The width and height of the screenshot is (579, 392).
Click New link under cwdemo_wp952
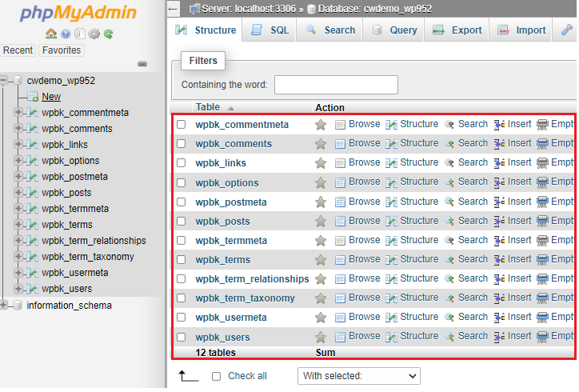point(51,97)
